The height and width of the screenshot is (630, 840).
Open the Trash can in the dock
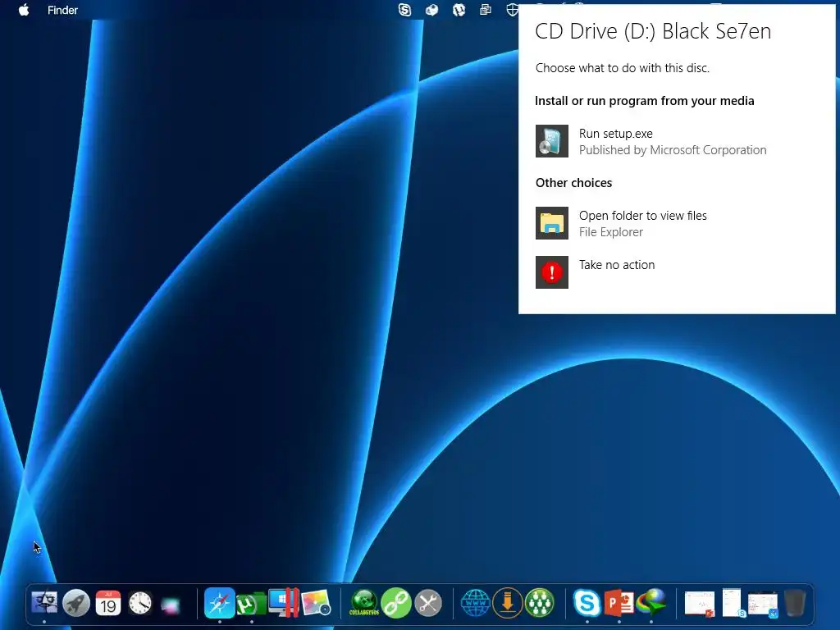(795, 603)
